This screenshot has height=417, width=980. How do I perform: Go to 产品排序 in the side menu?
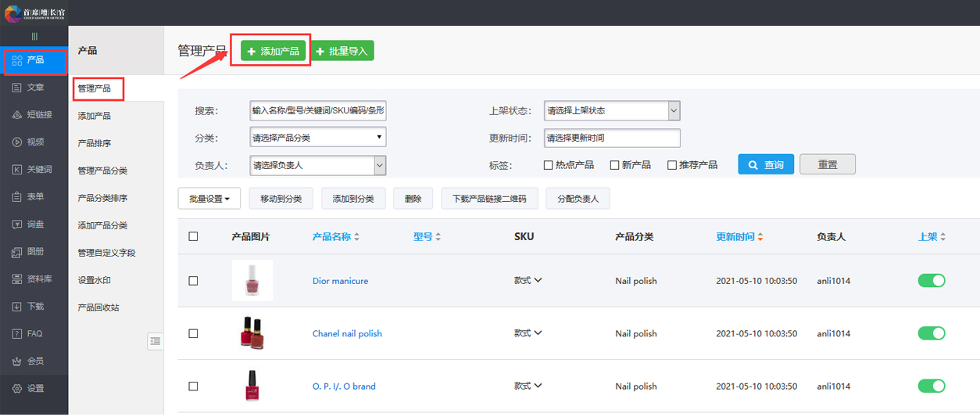pyautogui.click(x=95, y=143)
